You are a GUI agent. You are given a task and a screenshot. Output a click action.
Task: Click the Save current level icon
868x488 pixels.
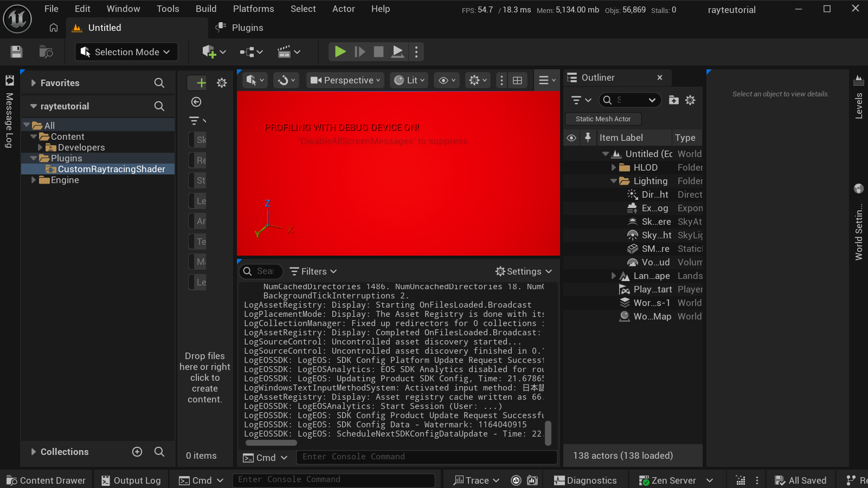point(16,52)
